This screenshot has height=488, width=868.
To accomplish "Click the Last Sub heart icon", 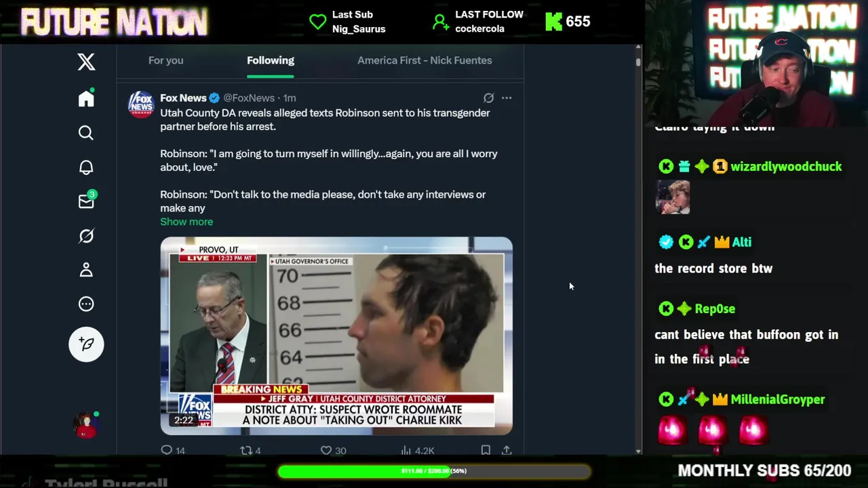I will (x=317, y=22).
